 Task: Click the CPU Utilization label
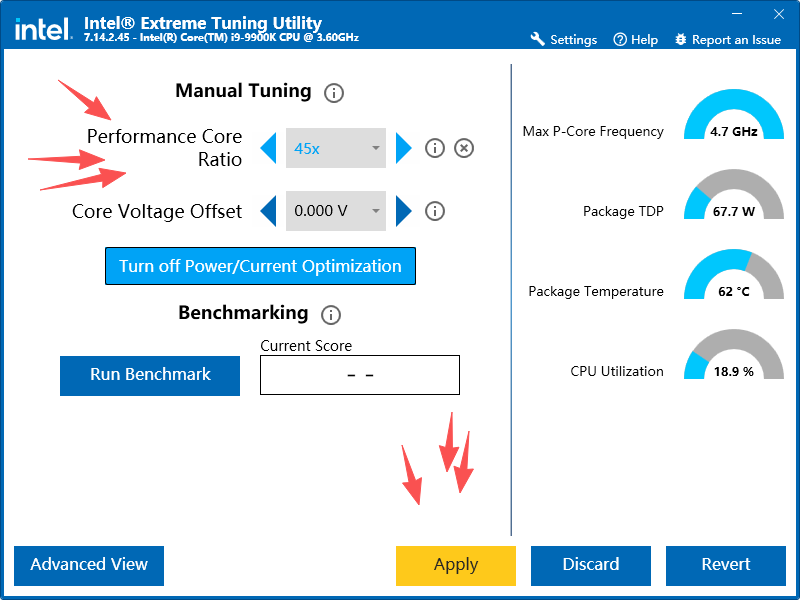617,371
